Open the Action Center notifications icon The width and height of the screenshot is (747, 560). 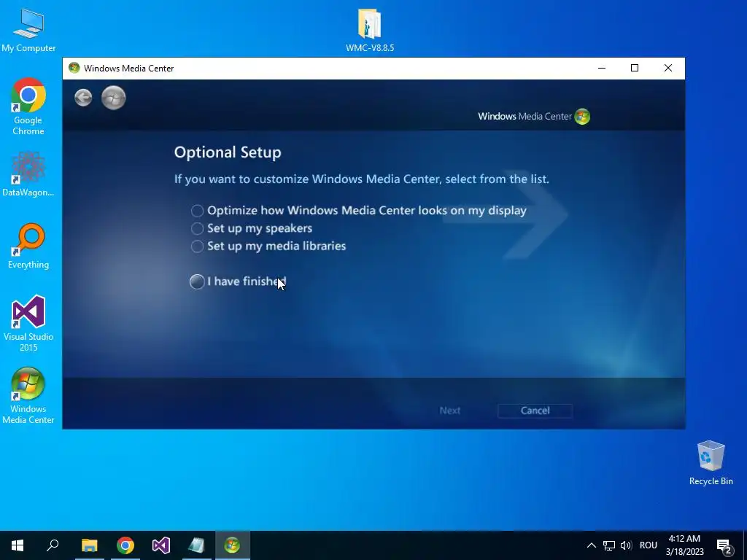[x=724, y=547]
